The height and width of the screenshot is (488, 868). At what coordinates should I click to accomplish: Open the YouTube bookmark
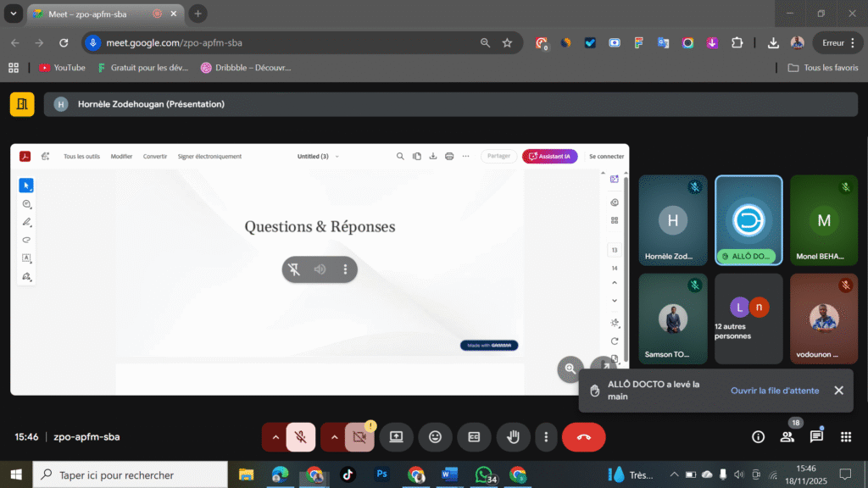[62, 68]
